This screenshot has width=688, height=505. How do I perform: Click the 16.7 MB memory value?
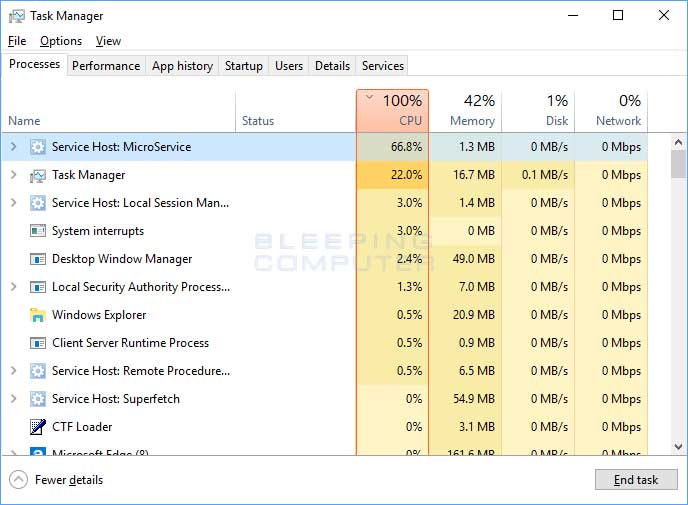coord(473,175)
